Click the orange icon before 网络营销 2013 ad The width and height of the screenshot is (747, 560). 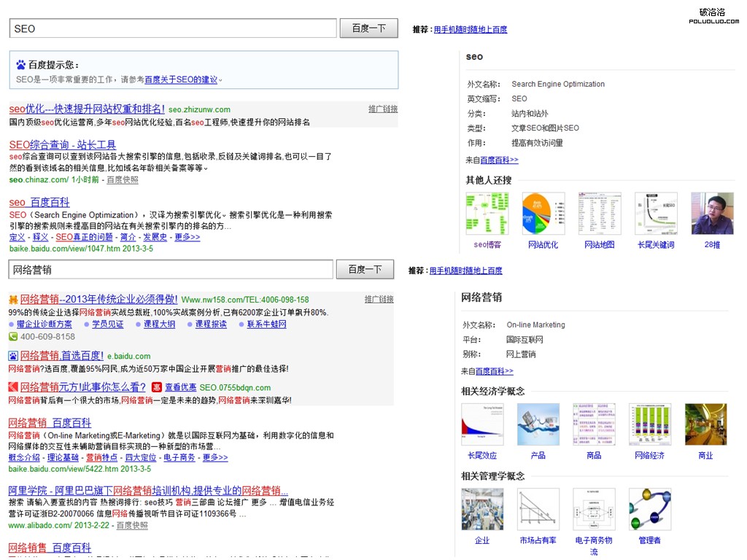(13, 299)
